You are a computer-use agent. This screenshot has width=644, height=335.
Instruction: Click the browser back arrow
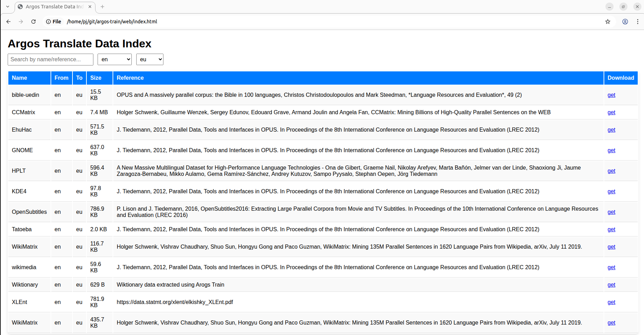tap(8, 22)
